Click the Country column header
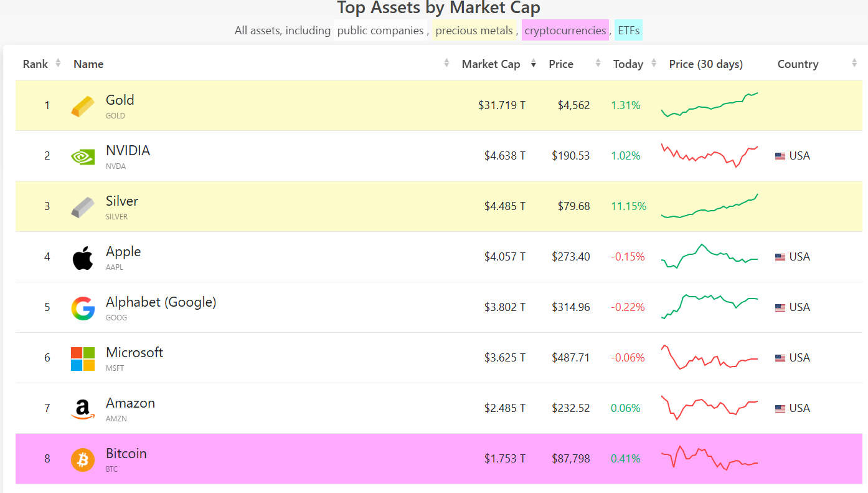Image resolution: width=868 pixels, height=493 pixels. pos(798,64)
